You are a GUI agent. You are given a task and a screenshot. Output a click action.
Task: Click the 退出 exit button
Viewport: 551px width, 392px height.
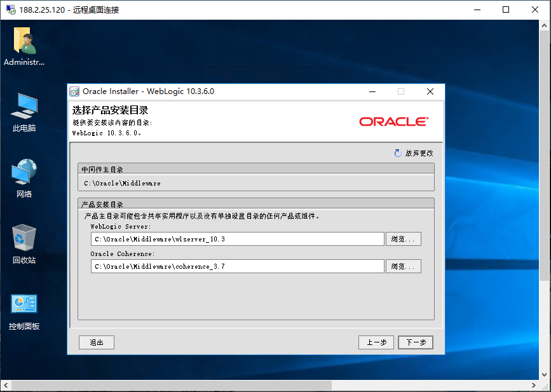pyautogui.click(x=97, y=342)
